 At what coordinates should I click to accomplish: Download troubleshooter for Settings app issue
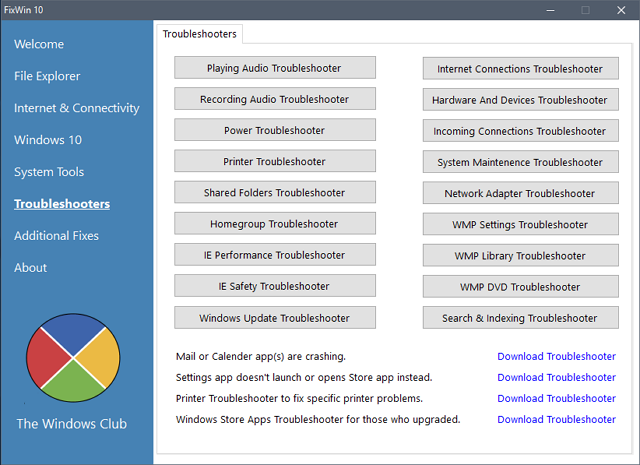point(556,377)
